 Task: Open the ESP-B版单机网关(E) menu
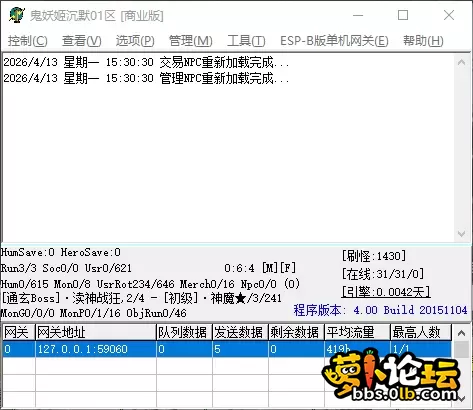click(x=334, y=41)
